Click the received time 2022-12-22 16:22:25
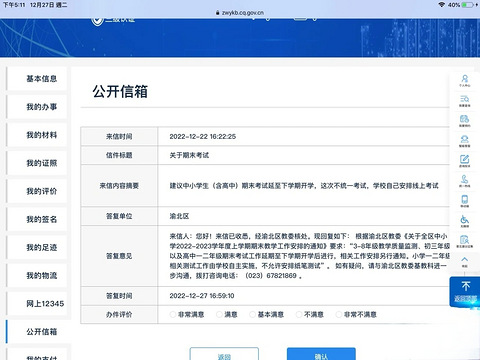This screenshot has width=480, height=360. 203,136
